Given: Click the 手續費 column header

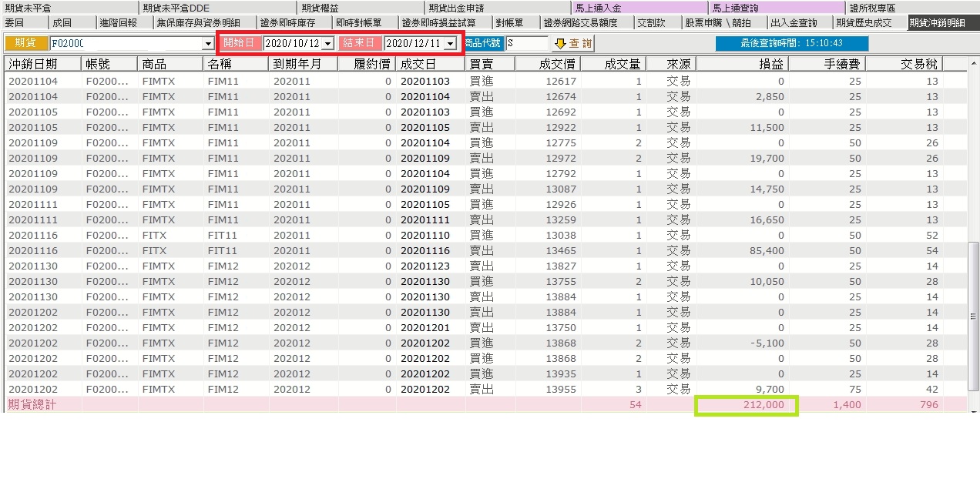Looking at the screenshot, I should click(827, 64).
